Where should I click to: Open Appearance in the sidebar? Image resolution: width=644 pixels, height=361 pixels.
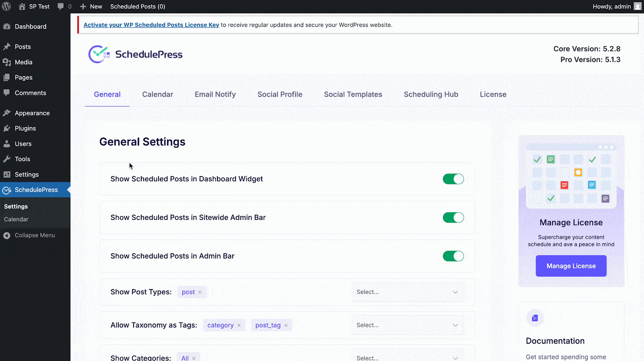pos(32,113)
